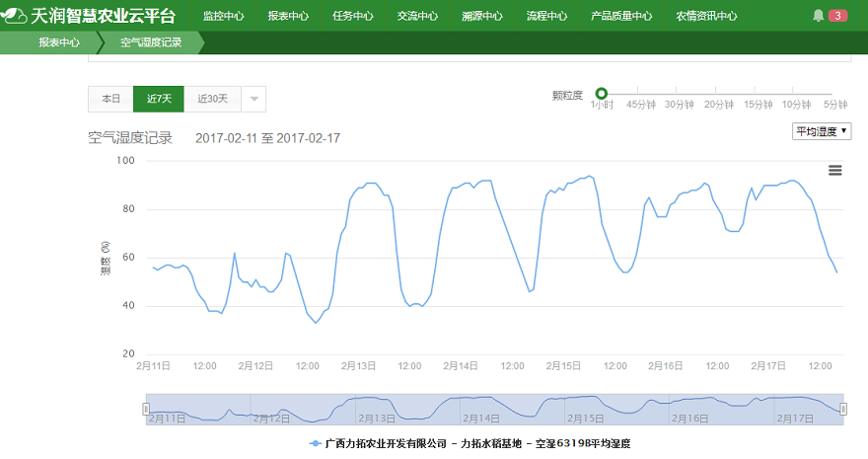The image size is (868, 459).
Task: Click the legend line marker icon
Action: click(316, 444)
